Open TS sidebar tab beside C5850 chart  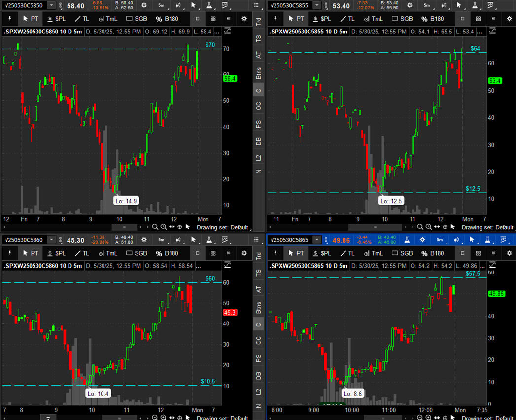[x=259, y=38]
